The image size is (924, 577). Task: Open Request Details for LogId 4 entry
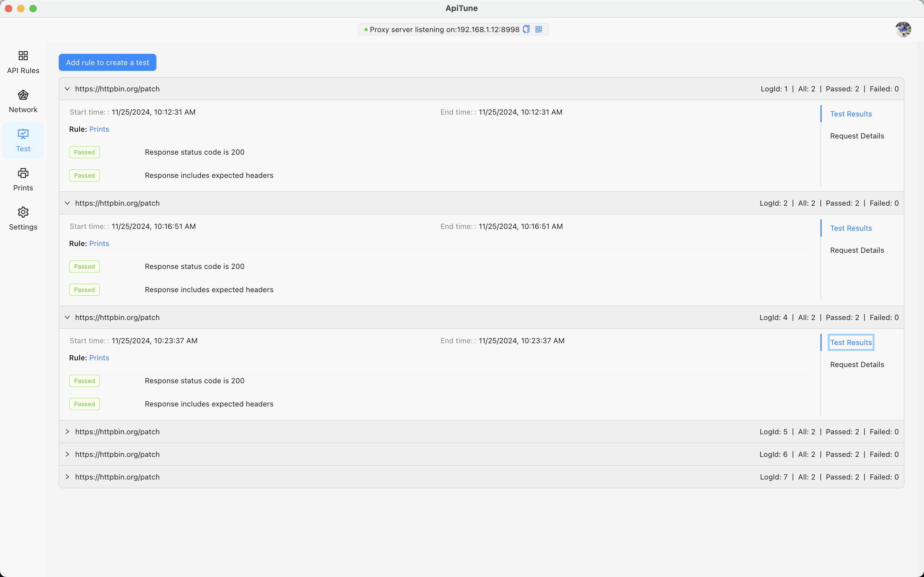tap(856, 364)
